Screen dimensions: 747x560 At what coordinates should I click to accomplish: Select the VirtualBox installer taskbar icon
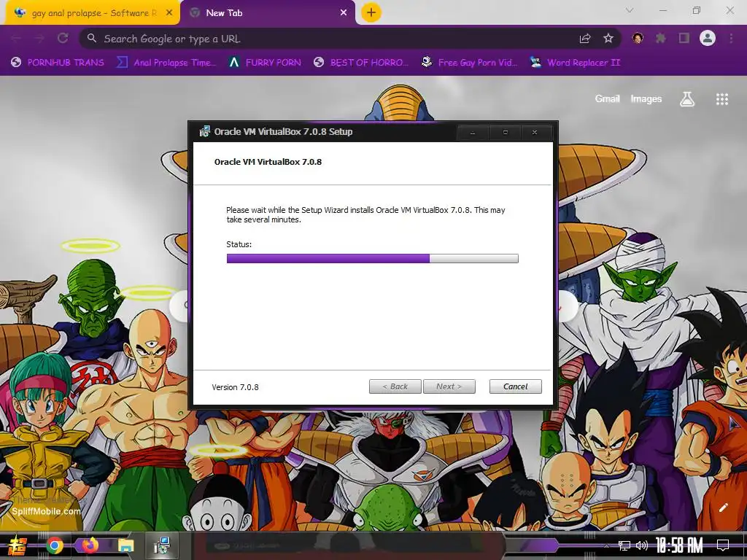point(162,545)
